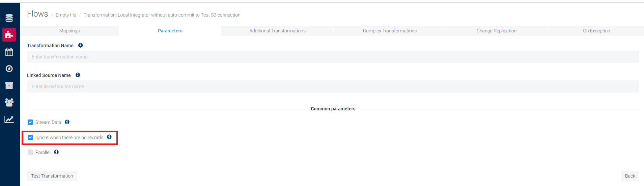644x186 pixels.
Task: Go to the On Exception tab
Action: pyautogui.click(x=596, y=31)
